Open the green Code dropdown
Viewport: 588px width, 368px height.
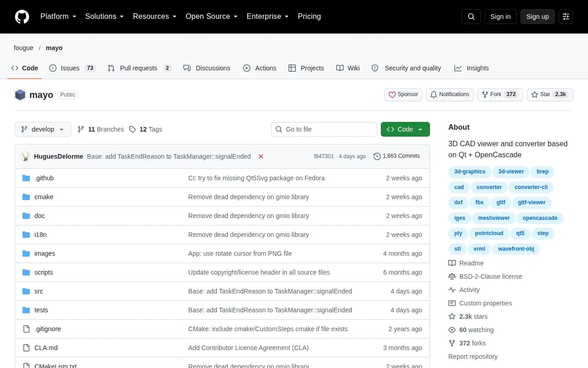[405, 129]
